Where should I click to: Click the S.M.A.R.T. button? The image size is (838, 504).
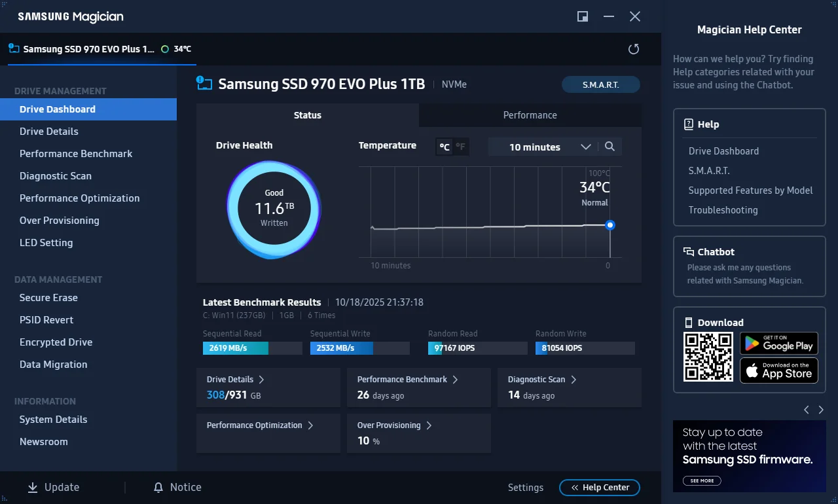coord(601,85)
